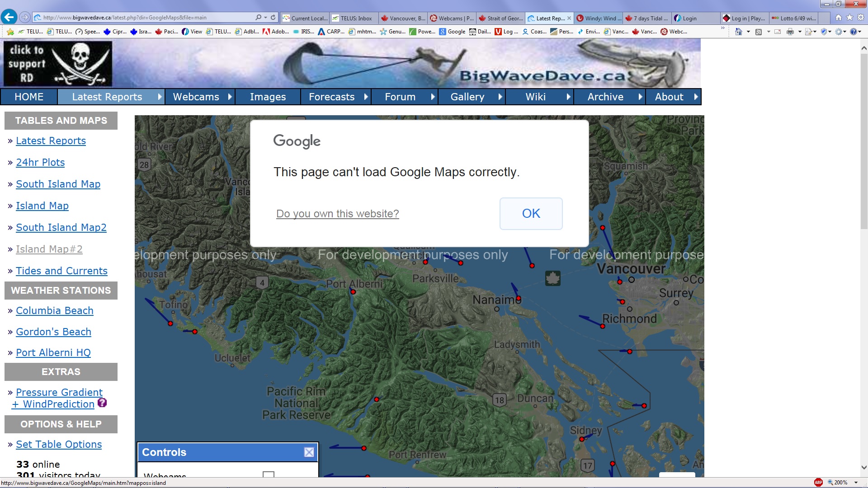
Task: Open the Print icon on the command bar
Action: pos(790,32)
